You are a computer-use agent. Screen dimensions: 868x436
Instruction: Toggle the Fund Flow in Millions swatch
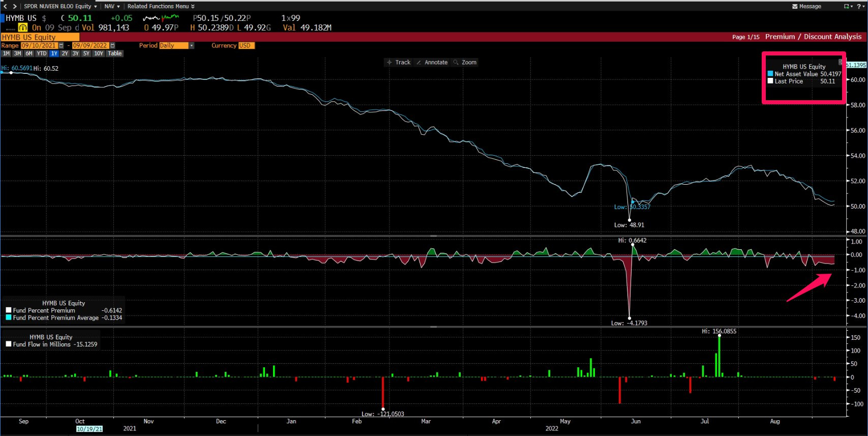(x=9, y=344)
